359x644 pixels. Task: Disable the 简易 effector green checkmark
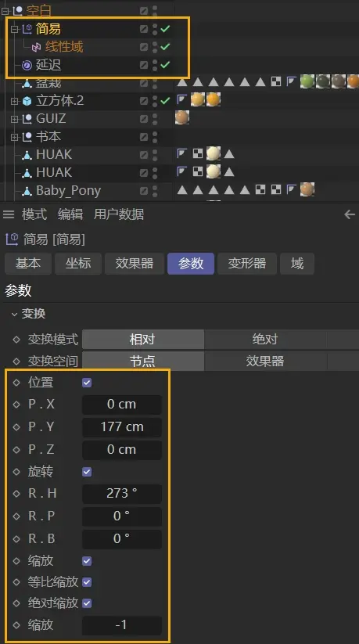(165, 29)
